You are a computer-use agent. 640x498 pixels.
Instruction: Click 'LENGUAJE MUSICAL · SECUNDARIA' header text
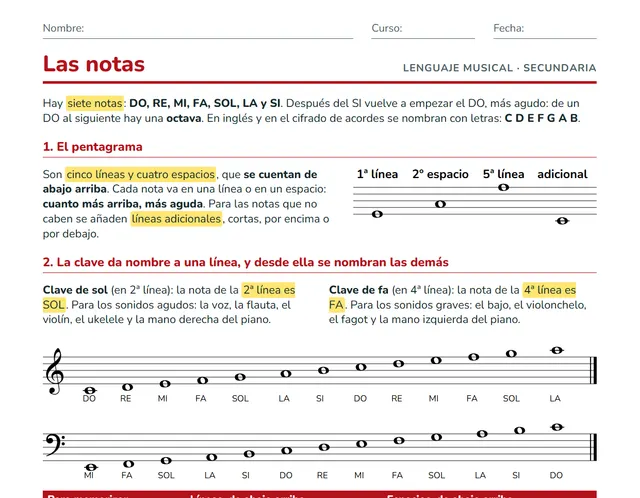(500, 68)
